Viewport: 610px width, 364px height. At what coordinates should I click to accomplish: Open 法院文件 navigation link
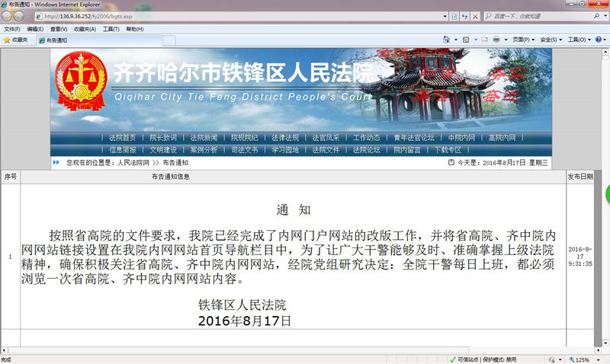(326, 150)
